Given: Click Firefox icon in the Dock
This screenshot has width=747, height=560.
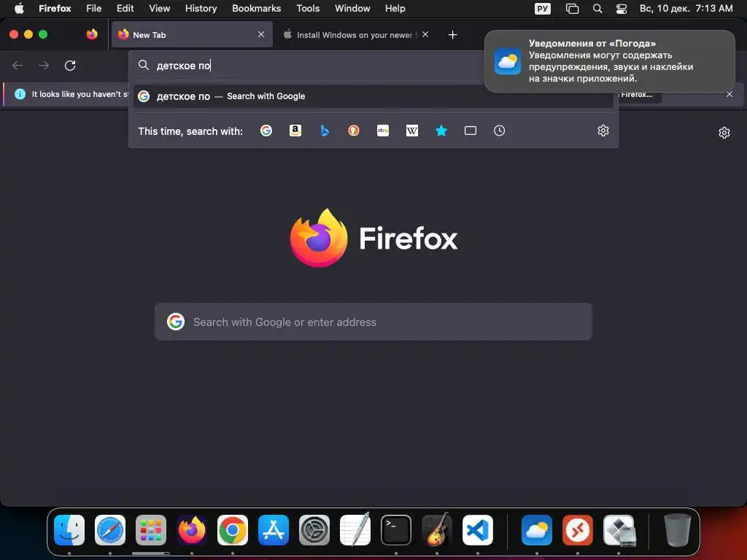Looking at the screenshot, I should point(192,530).
